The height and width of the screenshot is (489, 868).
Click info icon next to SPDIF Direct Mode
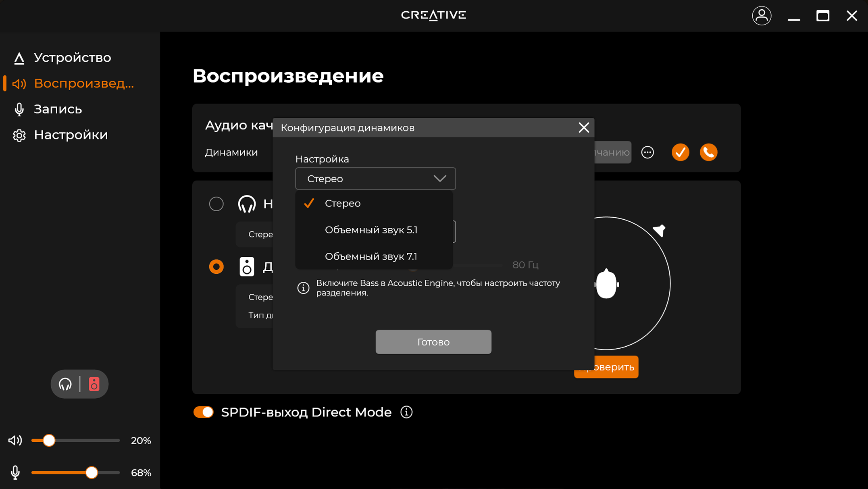click(406, 412)
